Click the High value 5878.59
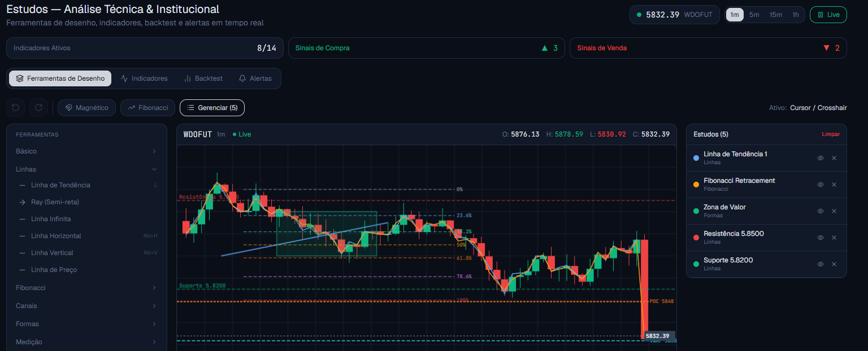 [x=569, y=134]
